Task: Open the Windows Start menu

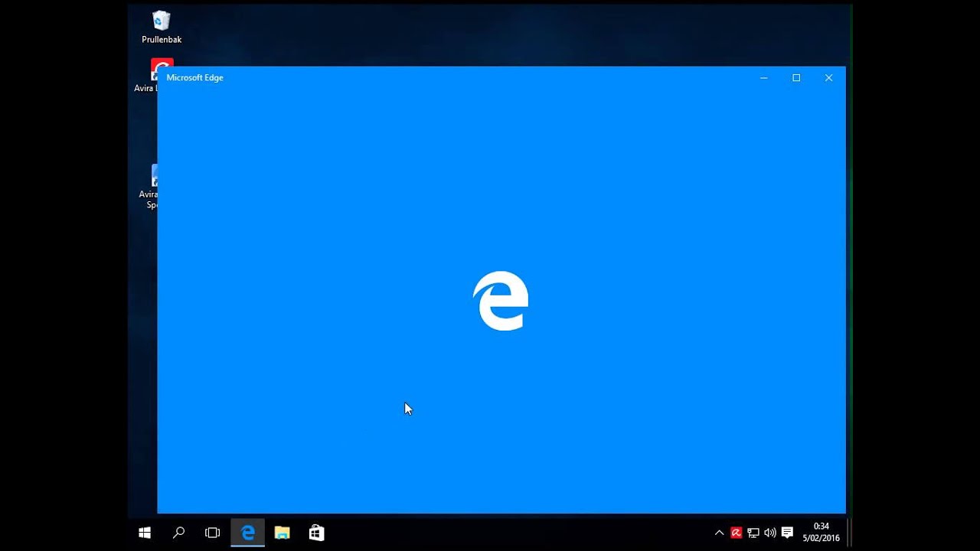Action: (145, 533)
